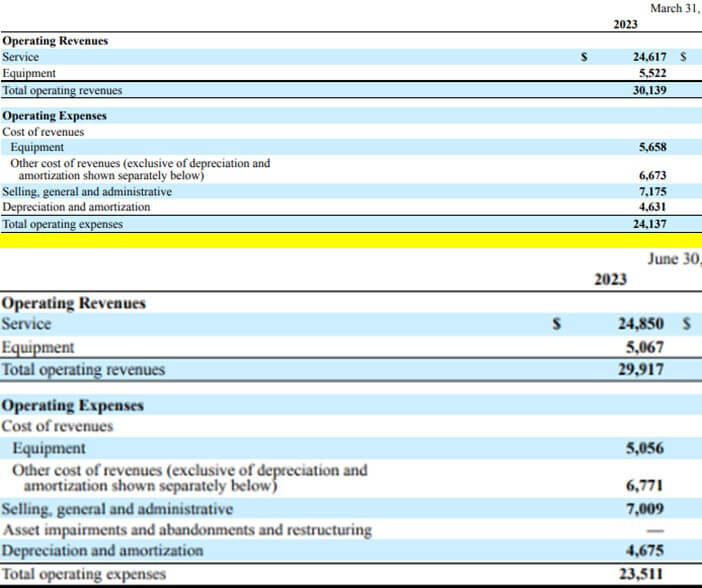Image resolution: width=702 pixels, height=588 pixels.
Task: Click the "Equipment" label beside 5,056
Action: [x=49, y=448]
